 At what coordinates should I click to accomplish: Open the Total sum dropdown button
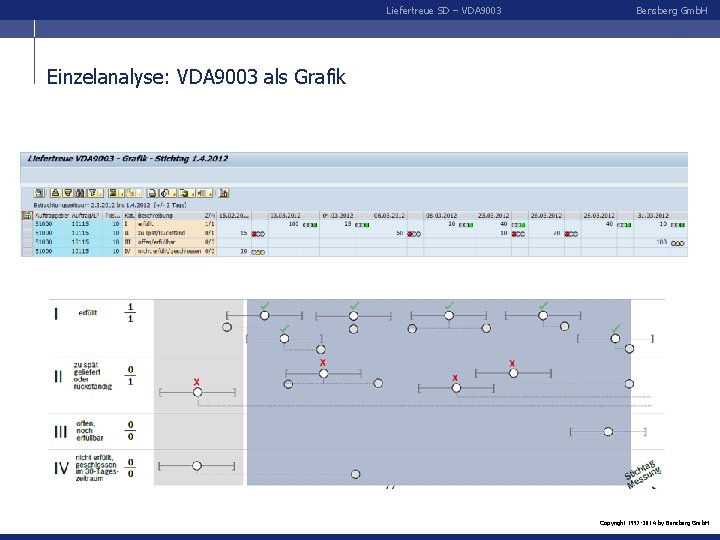point(116,193)
